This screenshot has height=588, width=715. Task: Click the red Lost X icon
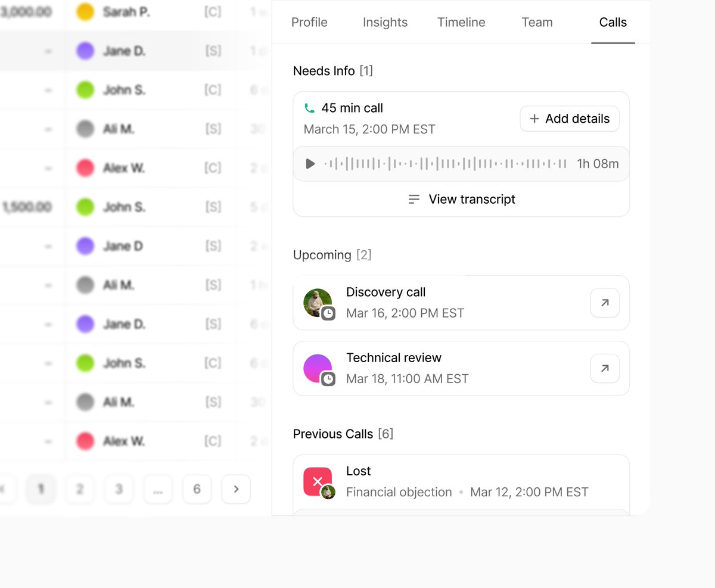(x=317, y=481)
